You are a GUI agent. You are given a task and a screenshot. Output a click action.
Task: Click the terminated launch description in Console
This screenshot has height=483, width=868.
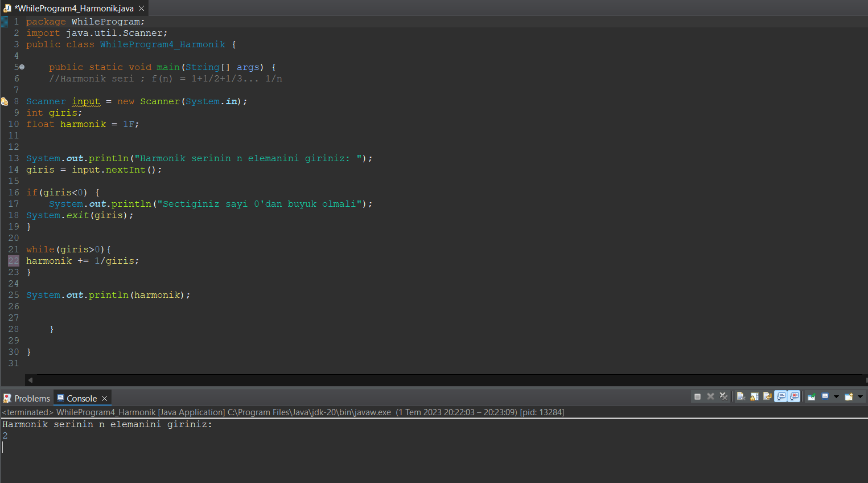[283, 412]
